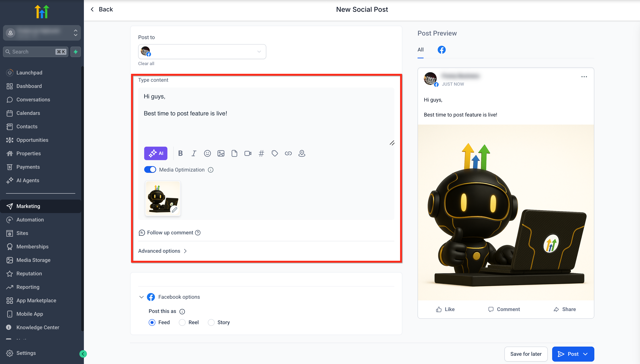This screenshot has width=640, height=364.
Task: Insert a hashtag with the # icon
Action: tap(261, 153)
